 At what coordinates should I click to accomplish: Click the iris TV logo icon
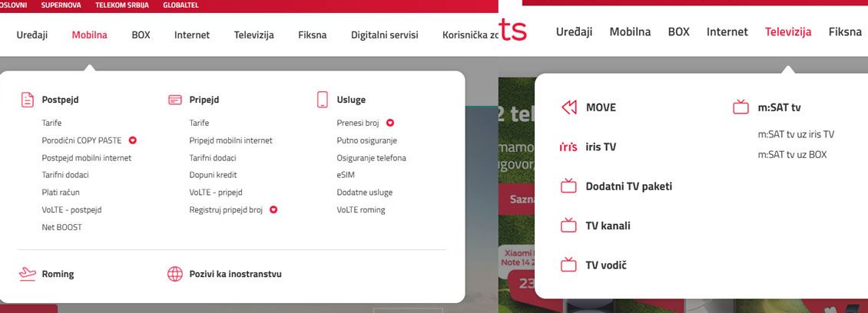568,147
